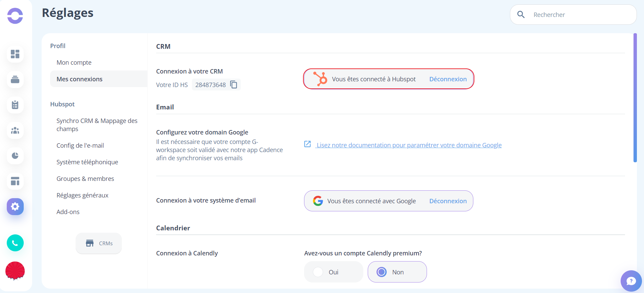The height and width of the screenshot is (293, 644).
Task: Open the dashboard grid icon in sidebar
Action: (x=15, y=54)
